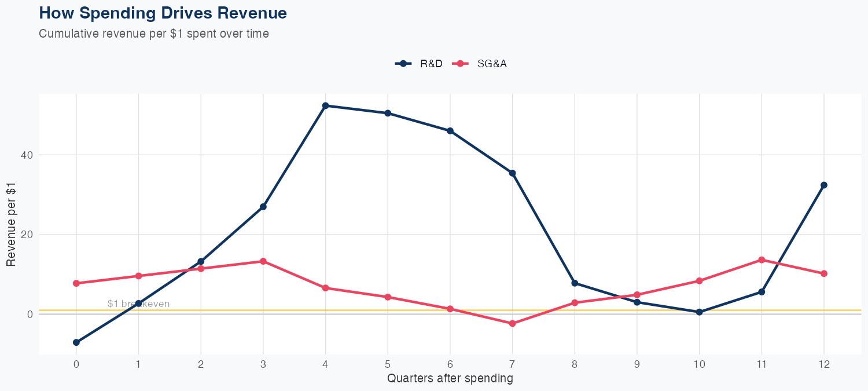Click the R&D data point at quarter 7
The image size is (868, 391).
pos(512,173)
